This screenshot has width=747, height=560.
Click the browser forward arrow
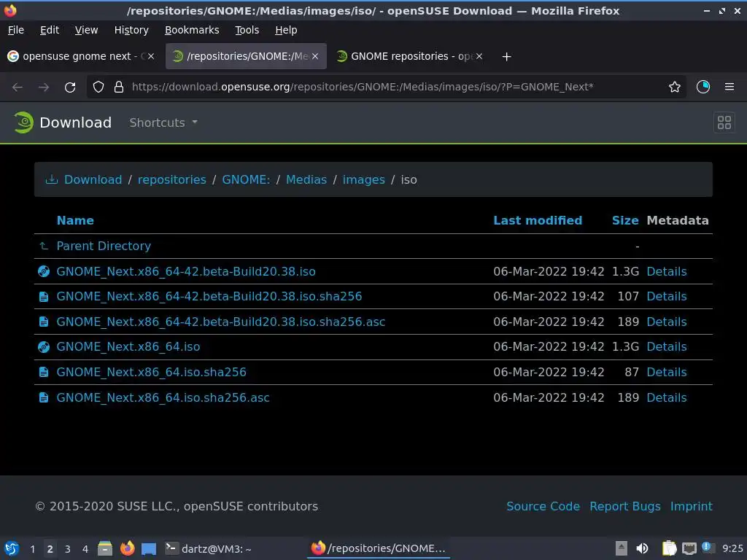44,87
